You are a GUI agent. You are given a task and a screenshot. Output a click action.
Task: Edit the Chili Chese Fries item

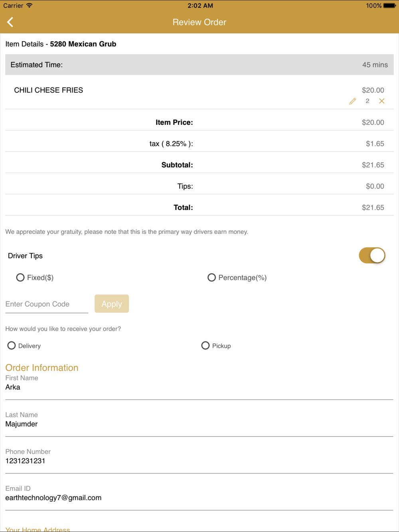point(352,101)
